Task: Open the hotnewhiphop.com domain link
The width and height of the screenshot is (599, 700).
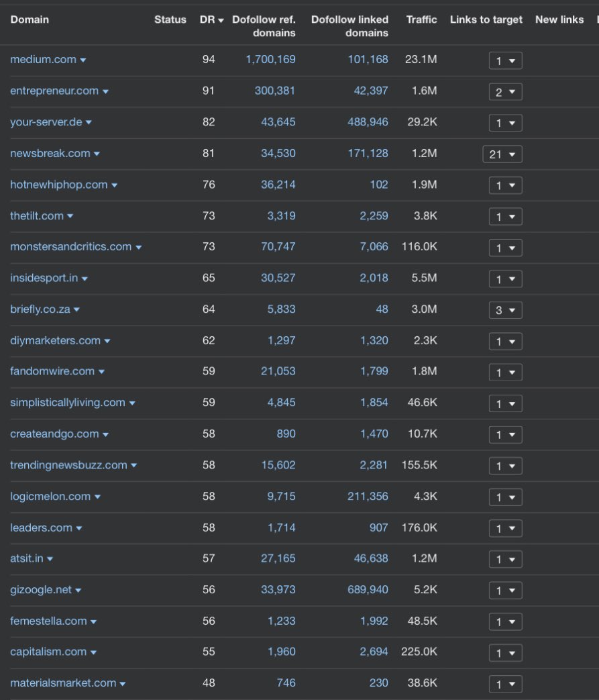Action: click(59, 185)
